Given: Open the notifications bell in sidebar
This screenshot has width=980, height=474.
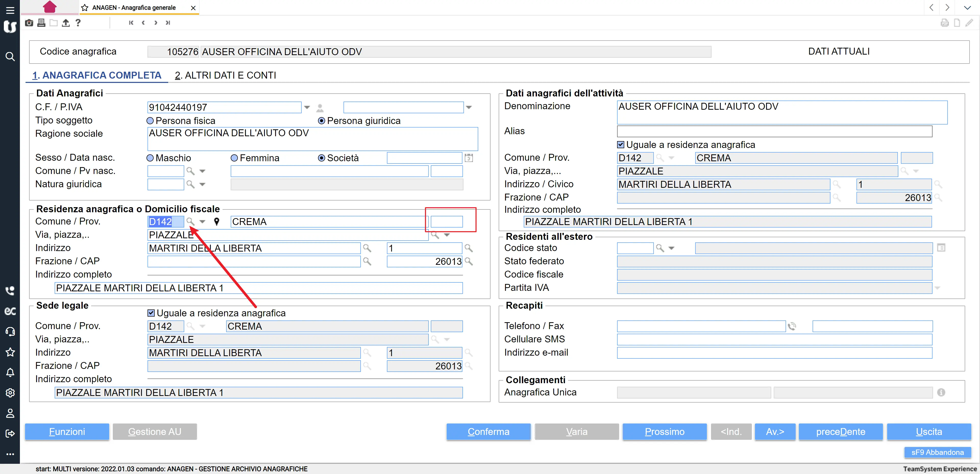Looking at the screenshot, I should point(10,372).
